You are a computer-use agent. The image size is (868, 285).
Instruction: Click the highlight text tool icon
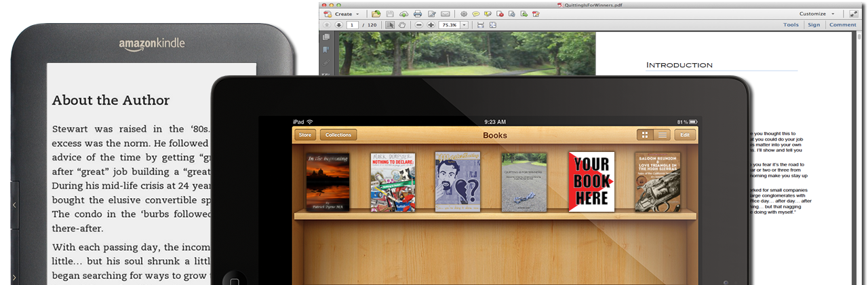point(488,14)
